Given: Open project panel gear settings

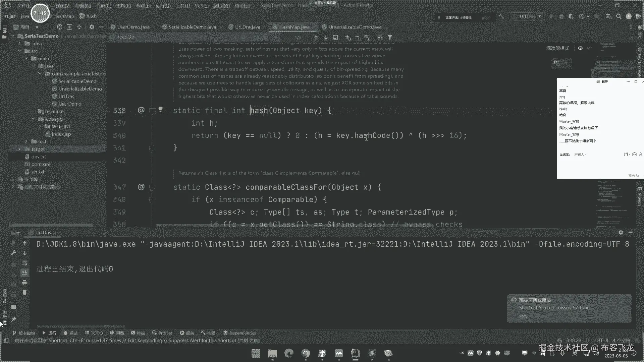Looking at the screenshot, I should tap(92, 27).
